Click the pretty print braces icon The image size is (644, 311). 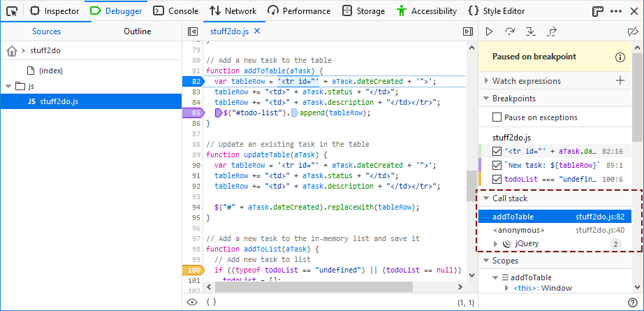pos(210,302)
